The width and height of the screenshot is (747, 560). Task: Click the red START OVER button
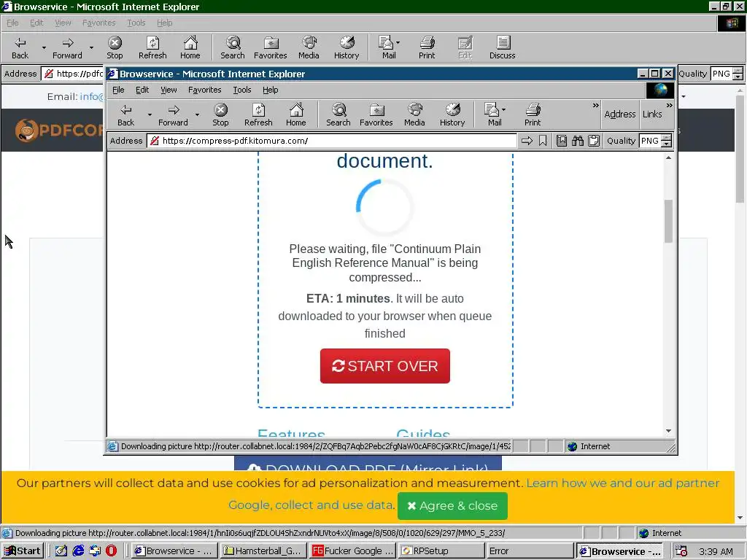click(x=385, y=366)
